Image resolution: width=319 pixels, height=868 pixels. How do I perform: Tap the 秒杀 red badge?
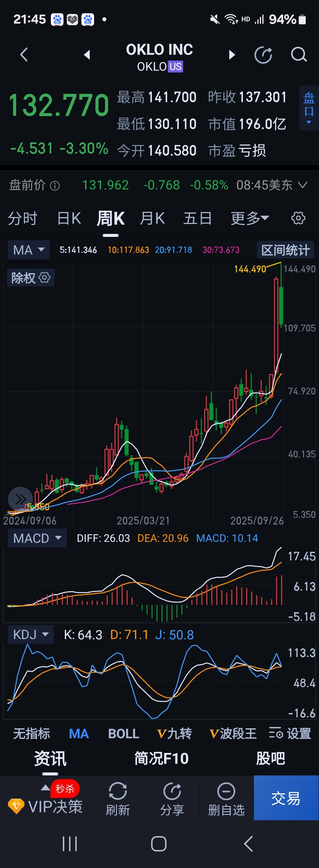tap(65, 788)
